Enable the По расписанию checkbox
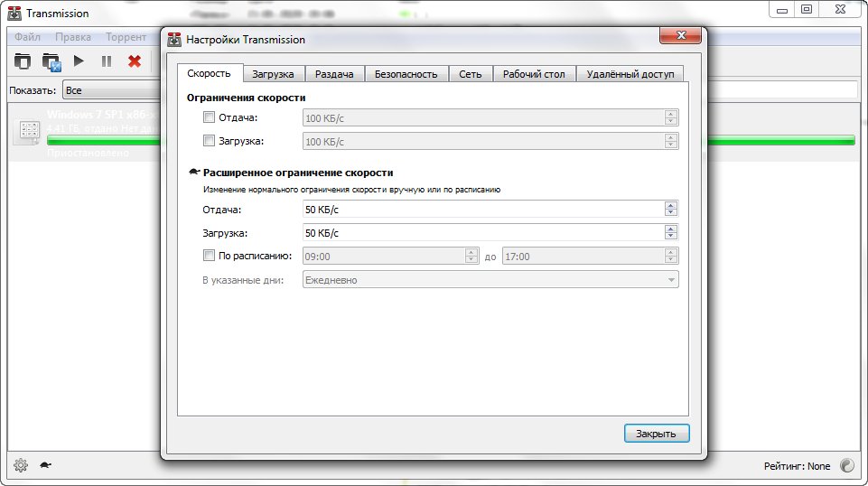 (x=209, y=255)
